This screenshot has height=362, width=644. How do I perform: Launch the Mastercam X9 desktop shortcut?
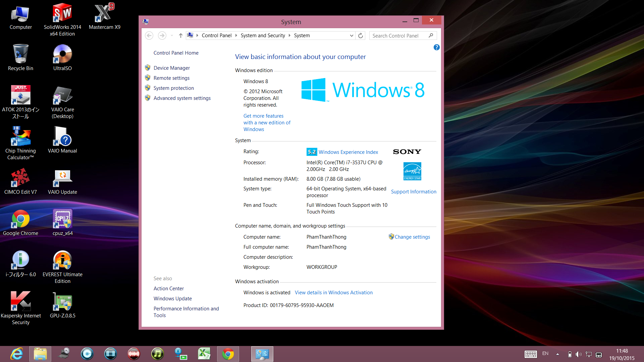pyautogui.click(x=104, y=16)
